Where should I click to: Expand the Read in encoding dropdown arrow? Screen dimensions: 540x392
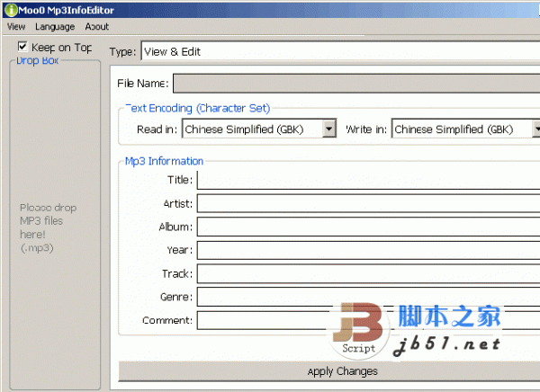(x=329, y=129)
